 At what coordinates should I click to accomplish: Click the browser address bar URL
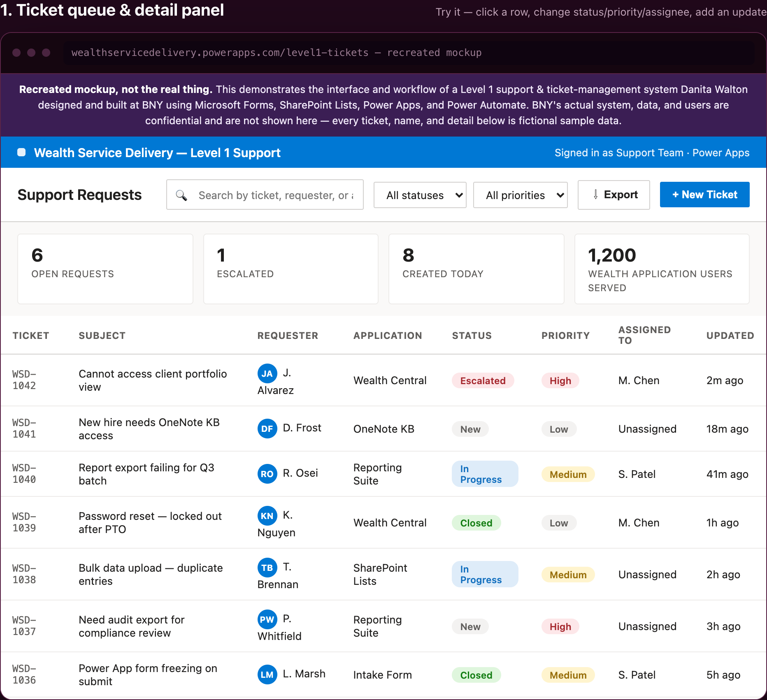277,53
